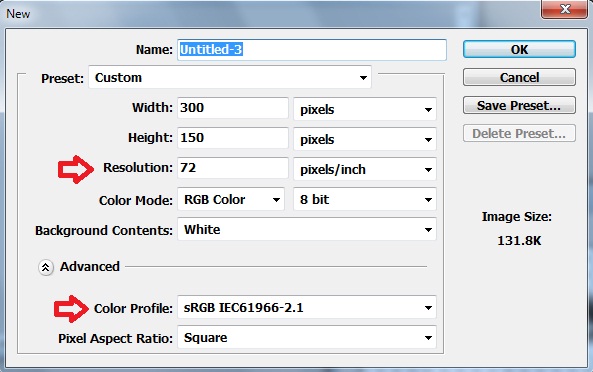The width and height of the screenshot is (593, 372).
Task: Close the New dialog window
Action: [x=564, y=9]
